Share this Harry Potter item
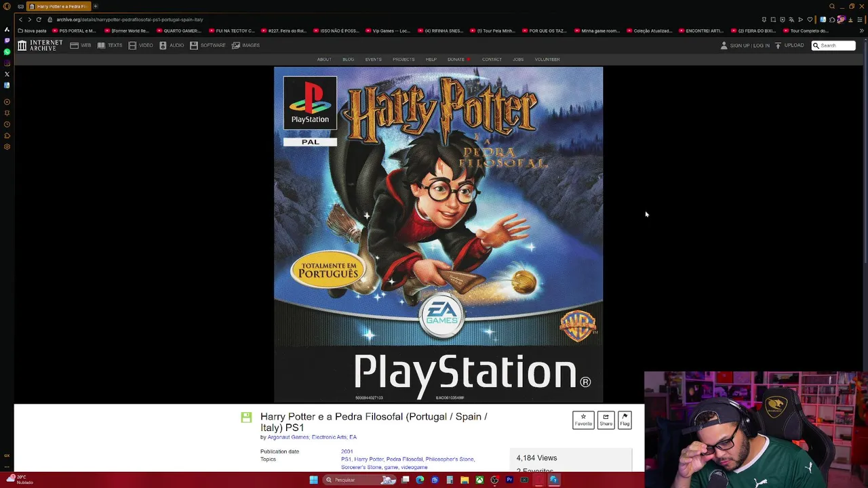868x488 pixels. pyautogui.click(x=606, y=420)
